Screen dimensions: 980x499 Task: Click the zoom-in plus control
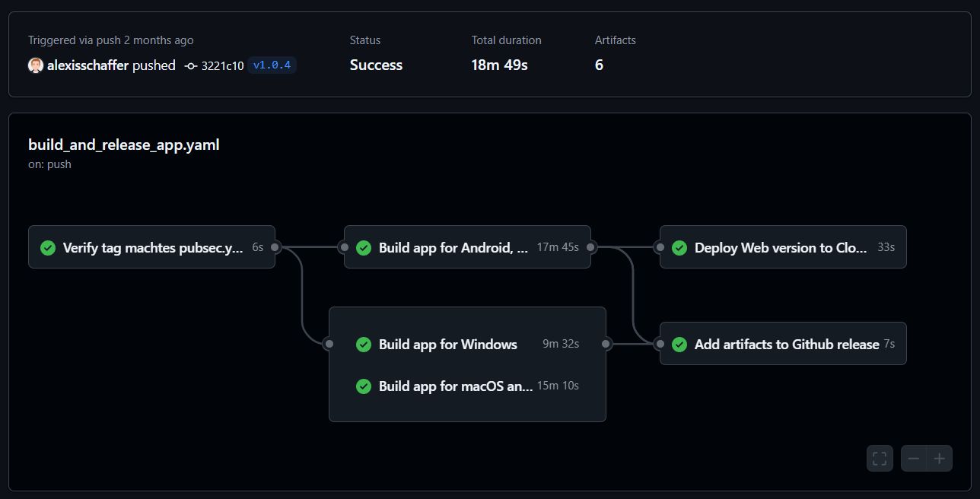(x=940, y=458)
